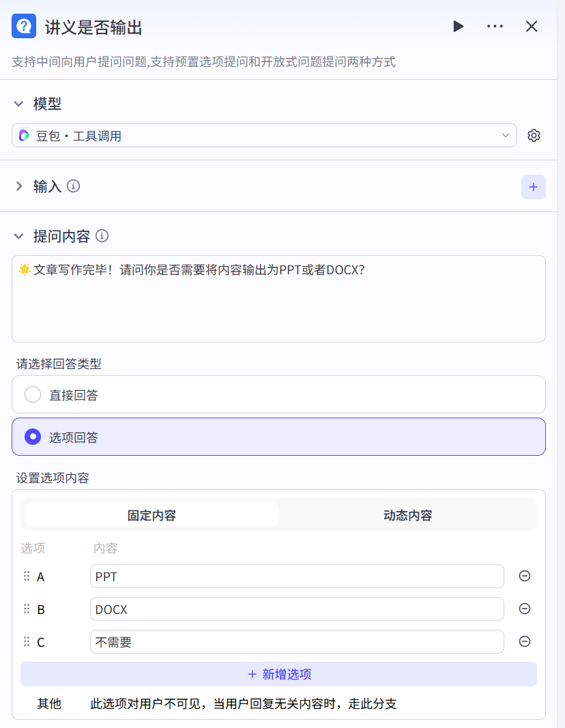Viewport: 565px width, 728px height.
Task: Open the 豆包·工具调用 model dropdown
Action: click(264, 136)
